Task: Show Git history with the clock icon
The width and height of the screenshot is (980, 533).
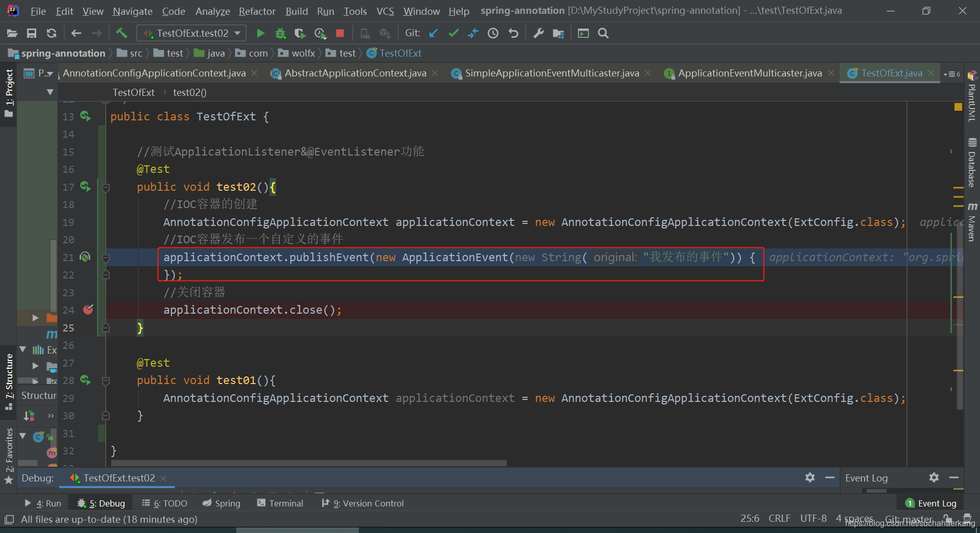Action: (x=493, y=33)
